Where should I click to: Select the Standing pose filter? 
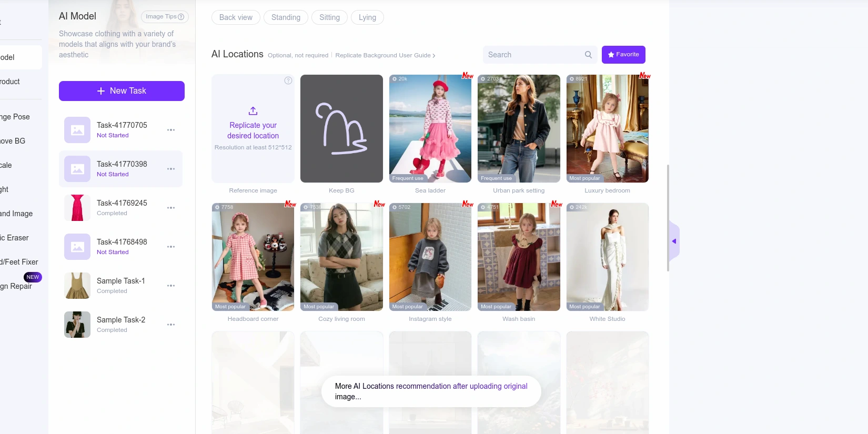point(286,17)
